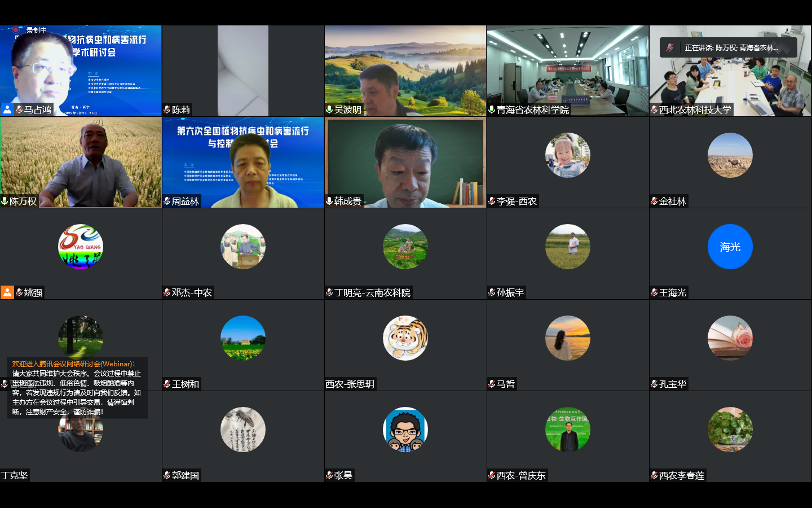Select the cartoon glasses avatar of 张昊

click(405, 430)
